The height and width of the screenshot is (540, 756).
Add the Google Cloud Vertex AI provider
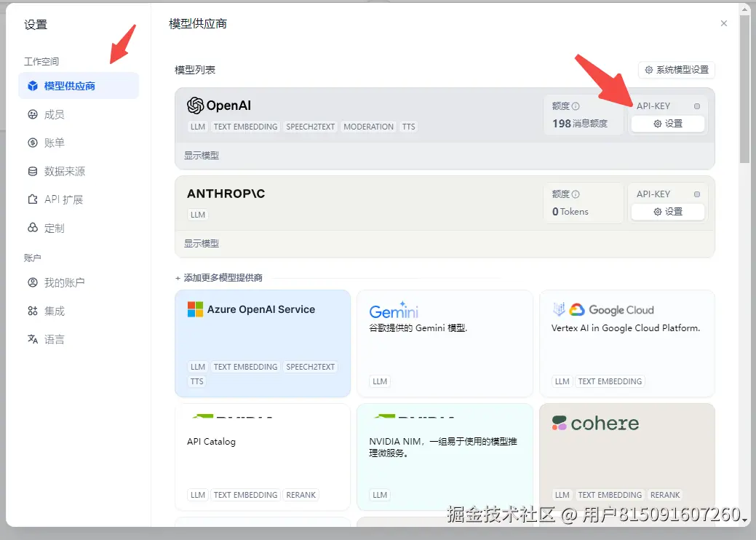tap(626, 344)
